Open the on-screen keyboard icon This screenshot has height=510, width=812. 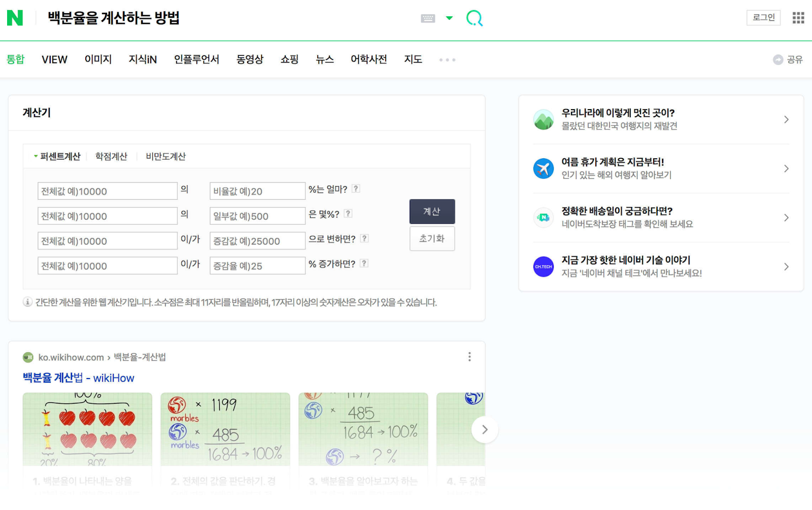point(428,18)
